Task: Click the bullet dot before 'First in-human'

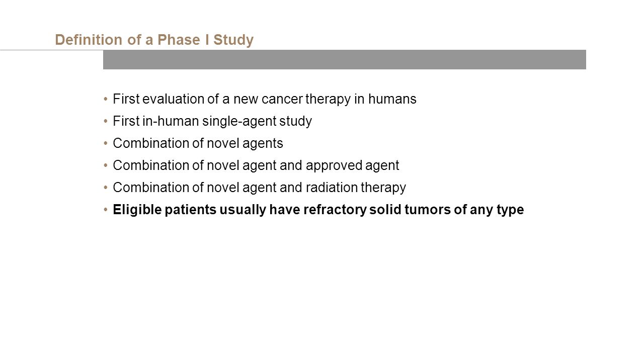Action: [106, 122]
